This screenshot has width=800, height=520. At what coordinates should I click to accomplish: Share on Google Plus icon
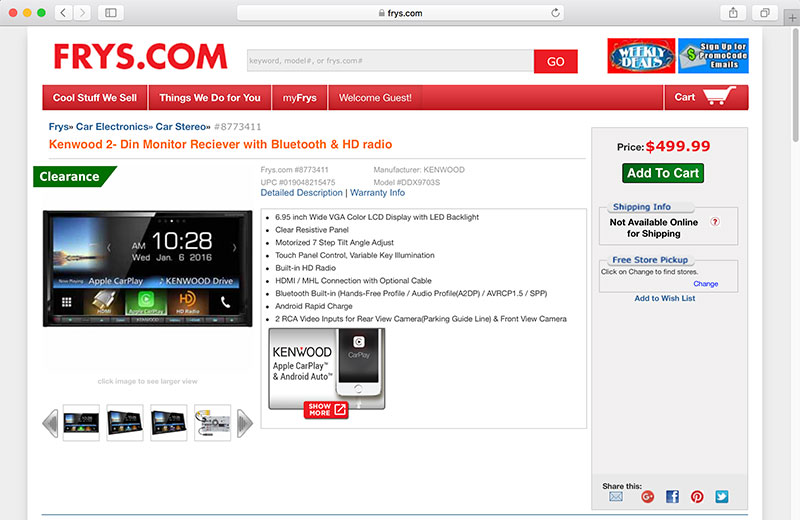(647, 497)
